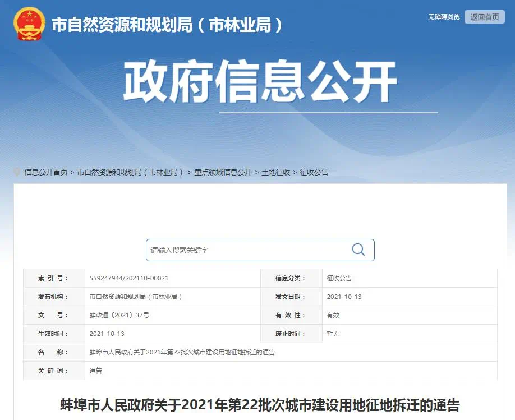
Task: Click the 发文日期 label cell
Action: click(x=291, y=297)
